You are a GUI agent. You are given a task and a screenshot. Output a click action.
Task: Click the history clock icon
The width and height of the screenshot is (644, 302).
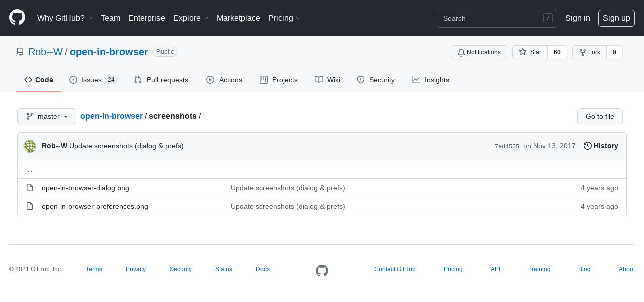588,146
